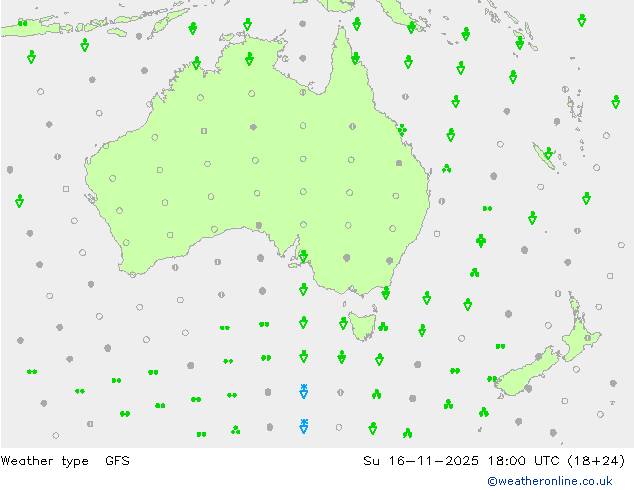634x490 pixels.
Task: Click green symbol on the western Indonesian island
Action: (x=23, y=23)
